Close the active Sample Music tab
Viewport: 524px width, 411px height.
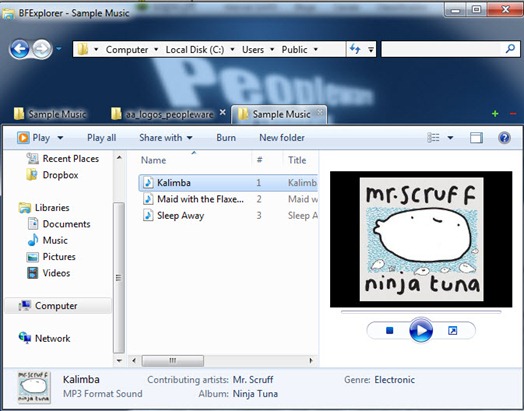[x=320, y=112]
